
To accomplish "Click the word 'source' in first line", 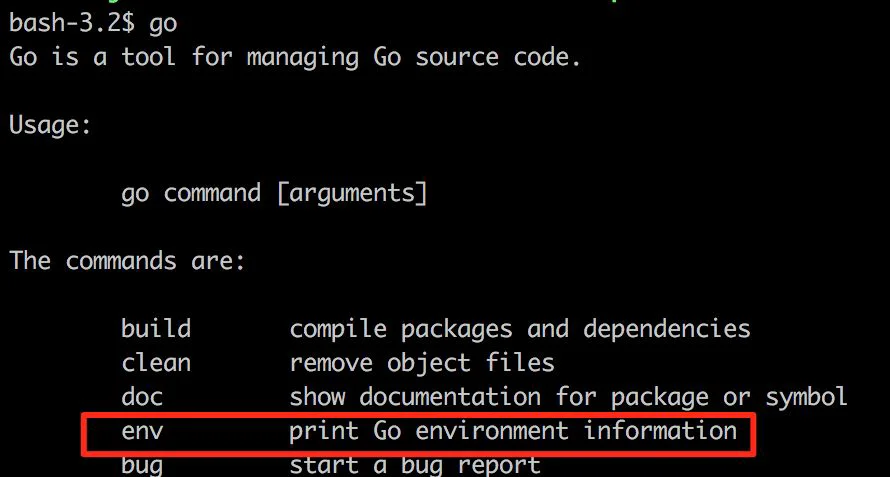I will coord(457,59).
